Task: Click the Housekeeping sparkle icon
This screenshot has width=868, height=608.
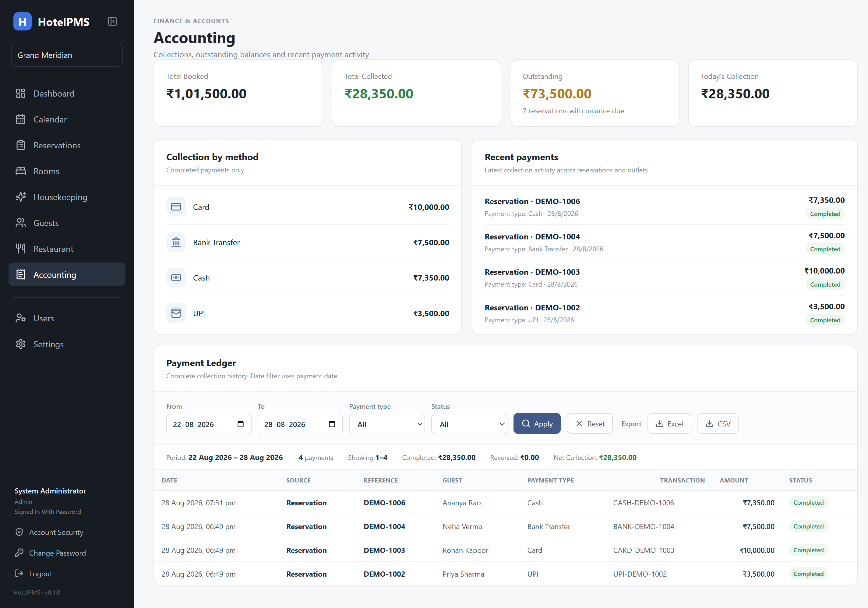Action: [x=21, y=197]
